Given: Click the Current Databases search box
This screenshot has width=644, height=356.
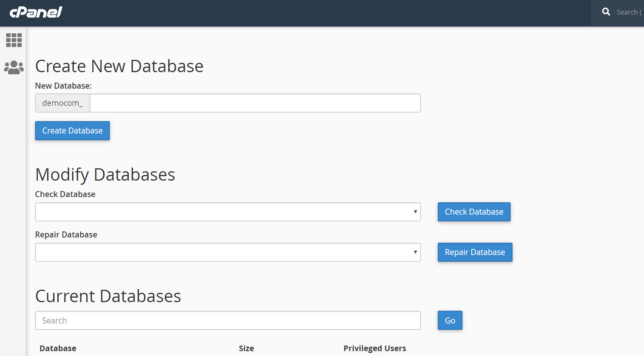Looking at the screenshot, I should (x=227, y=320).
